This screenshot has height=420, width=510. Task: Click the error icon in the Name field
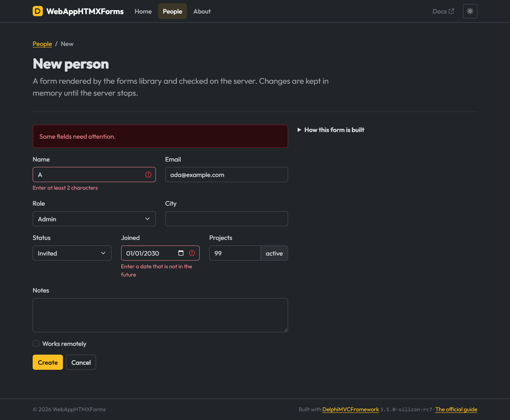tap(148, 175)
